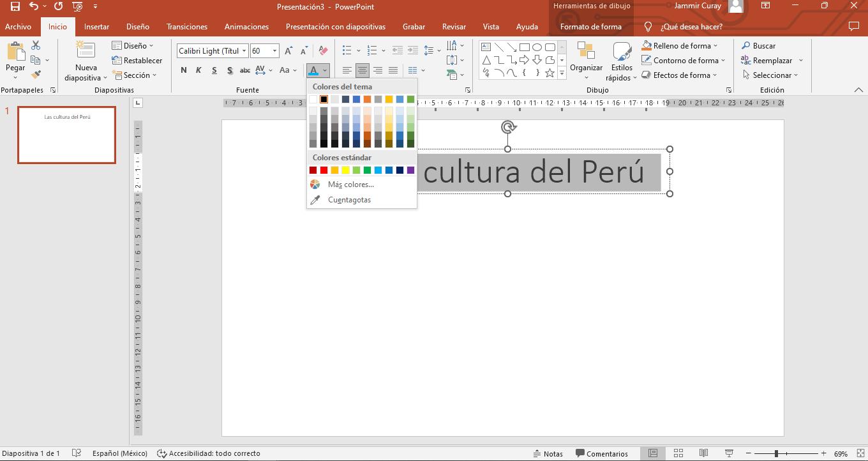Expand the Relleno de forma dropdown
This screenshot has height=461, width=868.
(x=715, y=46)
